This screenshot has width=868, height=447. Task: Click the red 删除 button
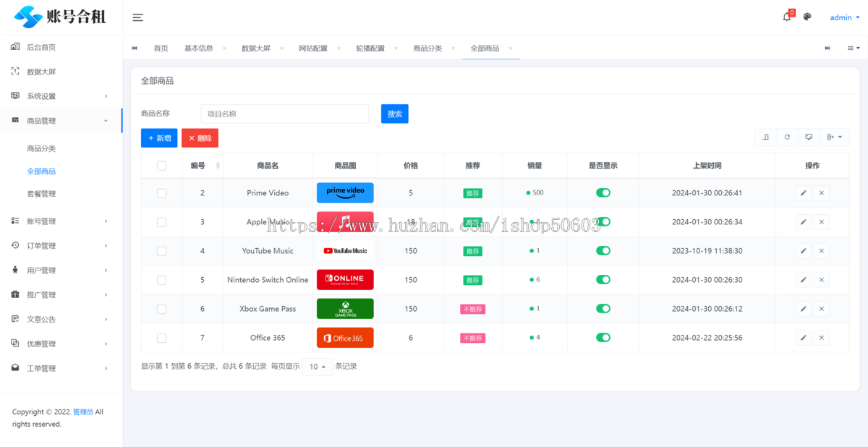[x=200, y=137]
